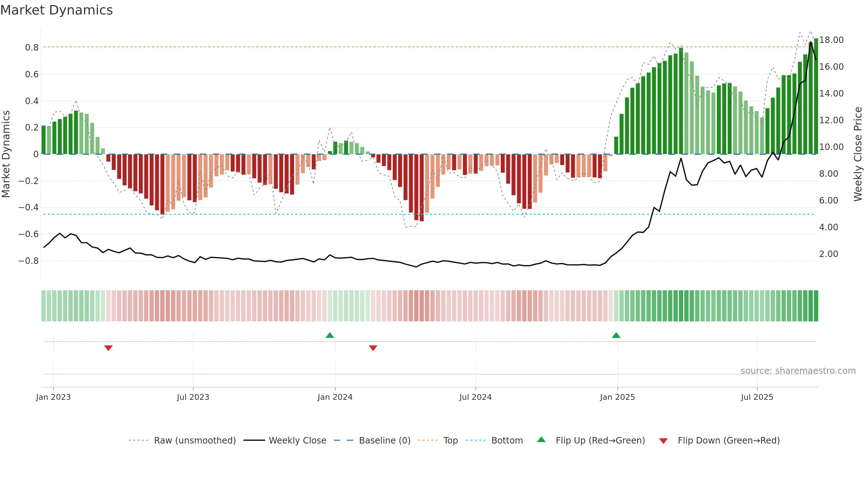
Task: Click the 0.6 left axis label
Action: [x=32, y=74]
